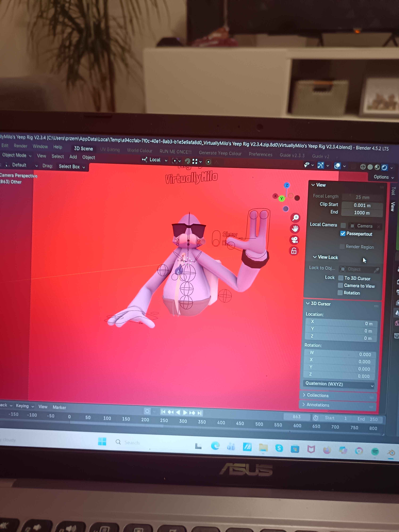Click the zoom magnifier icon in viewport
This screenshot has height=532, width=399.
tap(295, 218)
